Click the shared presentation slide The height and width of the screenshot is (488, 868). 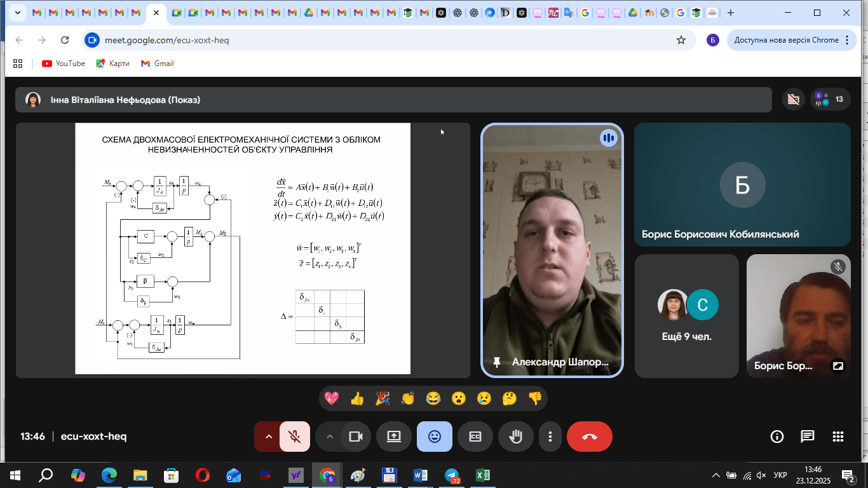(243, 249)
